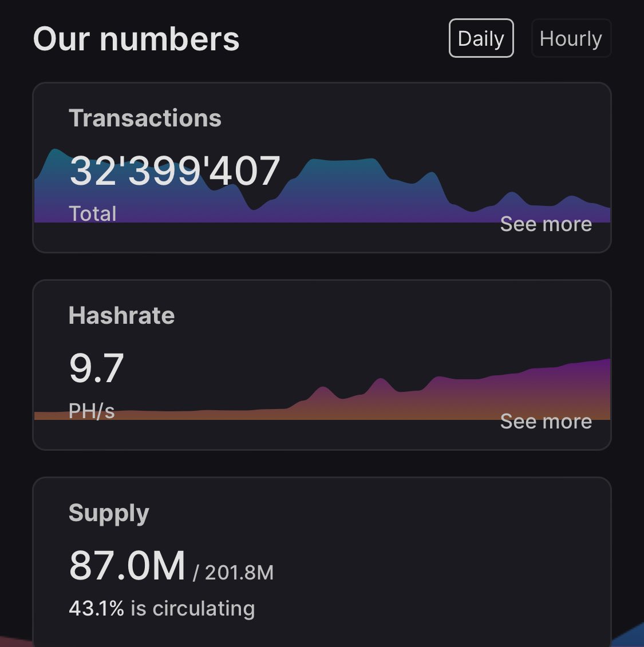This screenshot has height=647, width=644.
Task: Click the 32'399'407 total value
Action: click(x=175, y=170)
